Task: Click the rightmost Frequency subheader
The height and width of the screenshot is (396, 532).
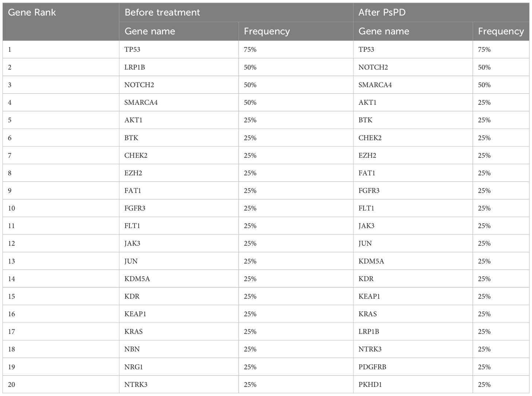Action: [x=501, y=31]
